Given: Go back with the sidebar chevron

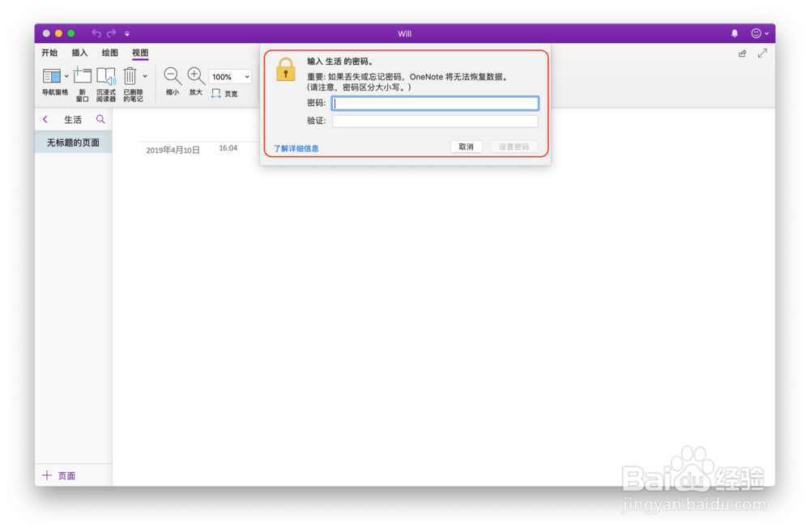Looking at the screenshot, I should [x=45, y=119].
